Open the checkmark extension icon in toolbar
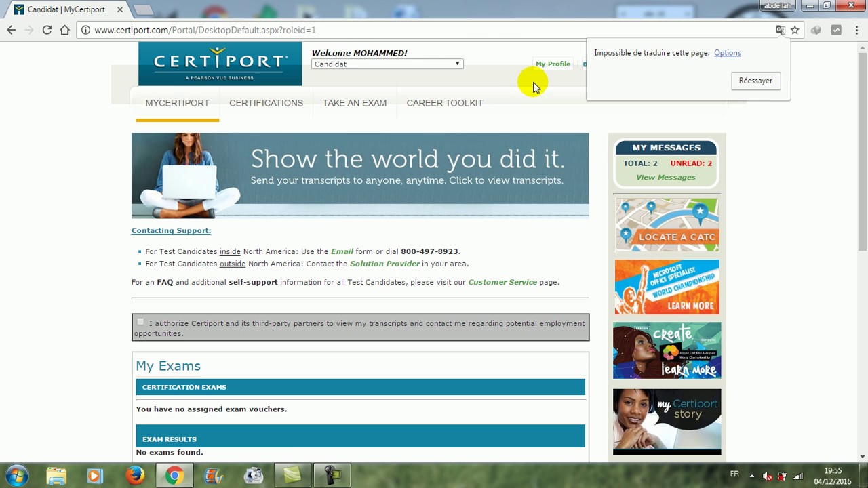This screenshot has width=868, height=488. [x=836, y=30]
